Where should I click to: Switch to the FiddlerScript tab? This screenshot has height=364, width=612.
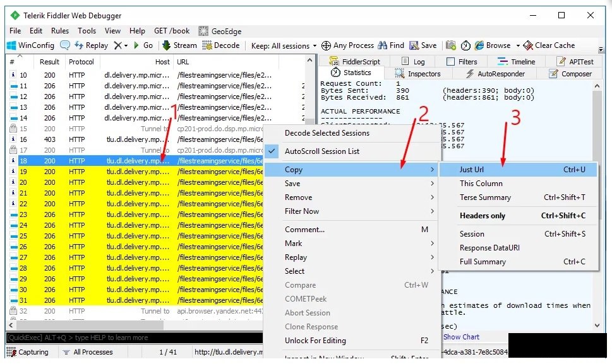(354, 62)
